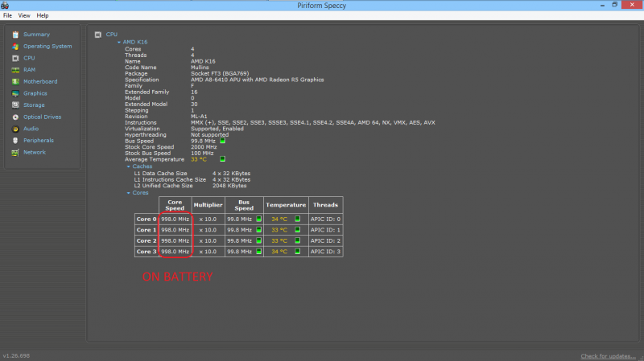
Task: Click green indicator next to Average Temperature
Action: (x=223, y=158)
